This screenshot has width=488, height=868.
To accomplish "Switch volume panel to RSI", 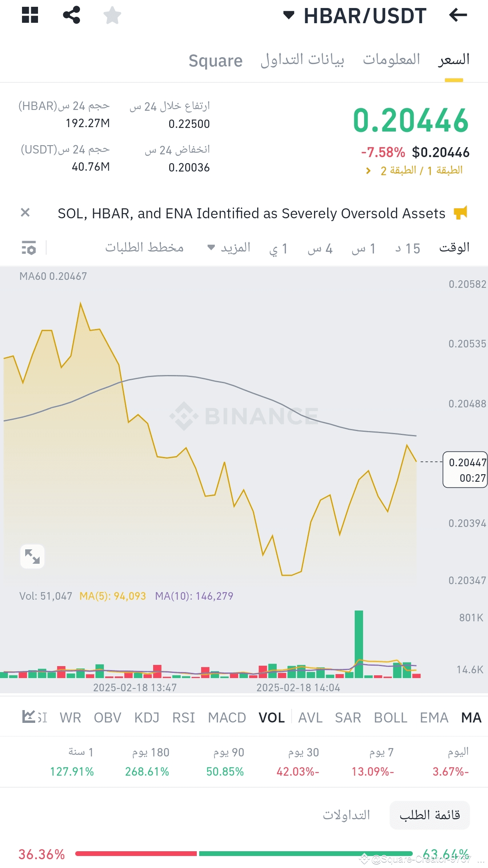I will click(x=184, y=717).
